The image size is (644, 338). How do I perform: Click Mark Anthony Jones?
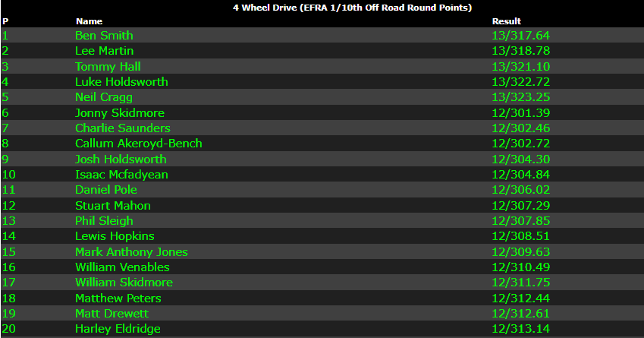coord(131,252)
